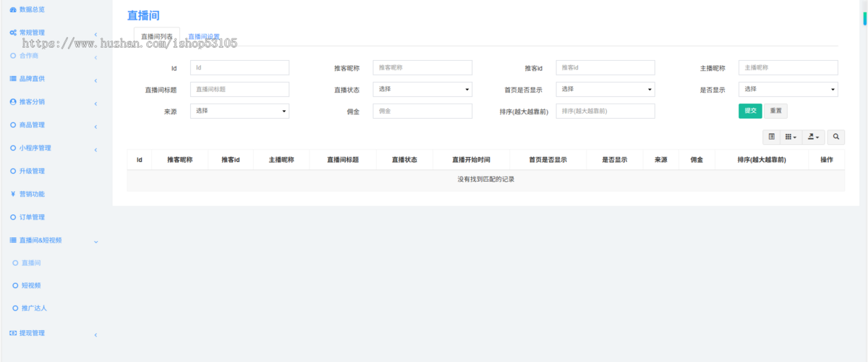This screenshot has height=362, width=868.
Task: Expand the 推客分销 chevron arrow
Action: (96, 103)
